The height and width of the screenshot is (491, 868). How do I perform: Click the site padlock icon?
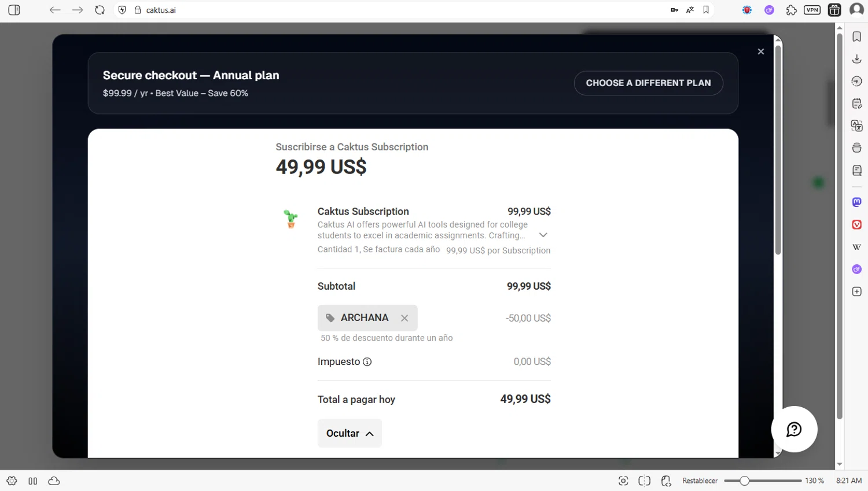pos(138,10)
